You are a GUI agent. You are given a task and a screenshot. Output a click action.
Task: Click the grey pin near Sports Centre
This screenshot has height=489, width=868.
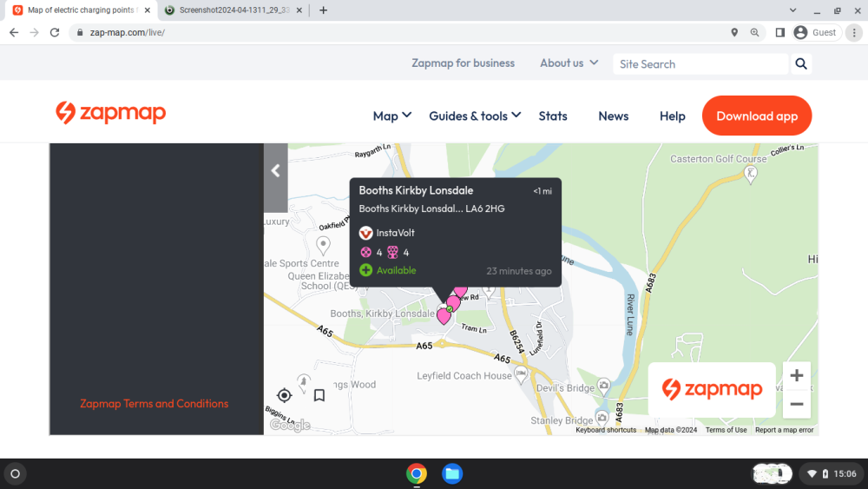point(323,245)
